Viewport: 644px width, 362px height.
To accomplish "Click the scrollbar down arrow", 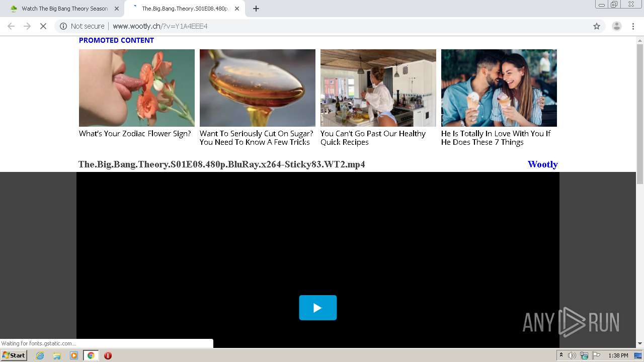I will click(640, 344).
